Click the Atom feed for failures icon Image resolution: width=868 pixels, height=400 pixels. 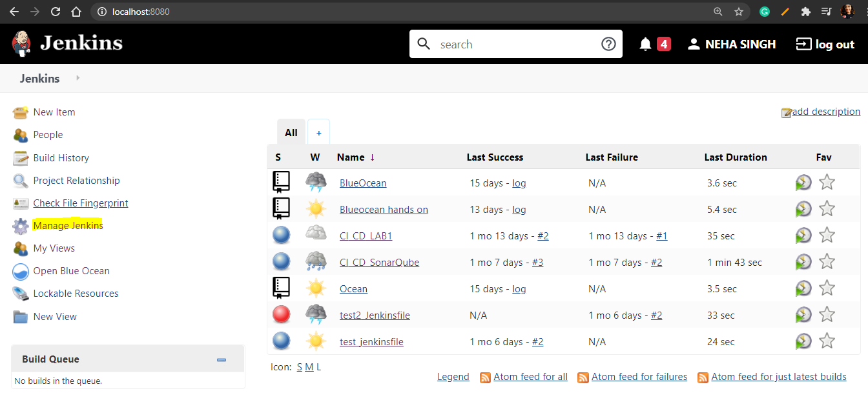pyautogui.click(x=583, y=377)
